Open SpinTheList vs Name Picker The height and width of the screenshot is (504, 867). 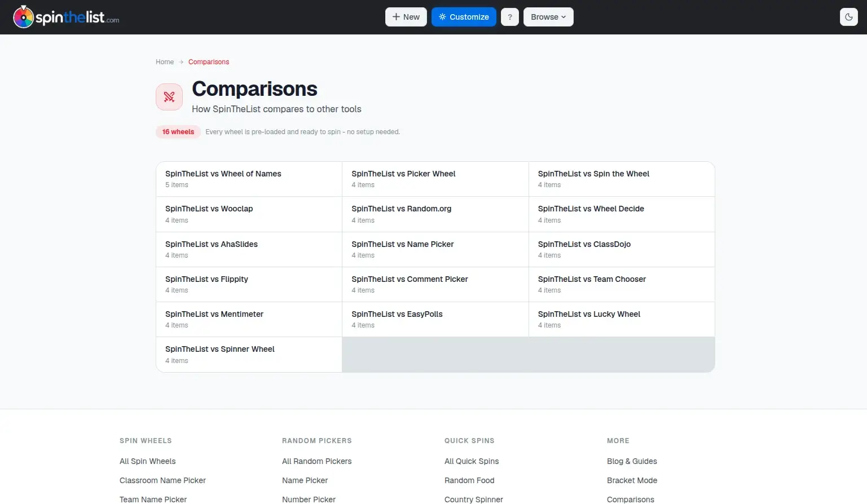pyautogui.click(x=435, y=249)
